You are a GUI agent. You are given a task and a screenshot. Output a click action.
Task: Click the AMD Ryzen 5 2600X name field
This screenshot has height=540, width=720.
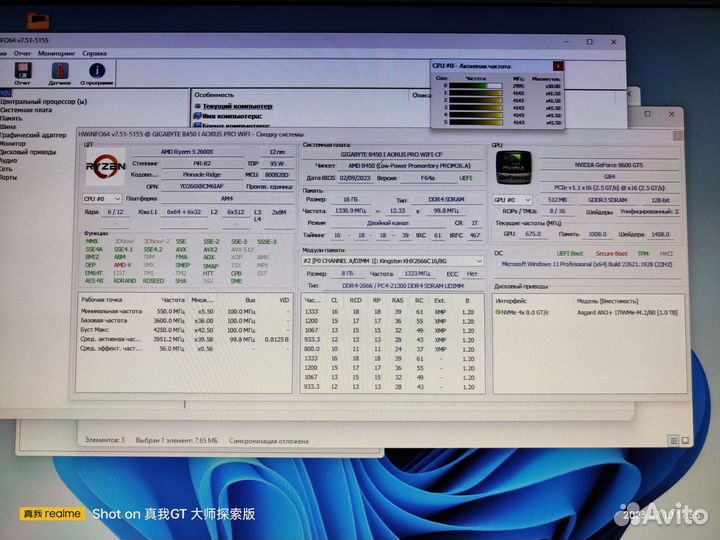click(x=187, y=152)
